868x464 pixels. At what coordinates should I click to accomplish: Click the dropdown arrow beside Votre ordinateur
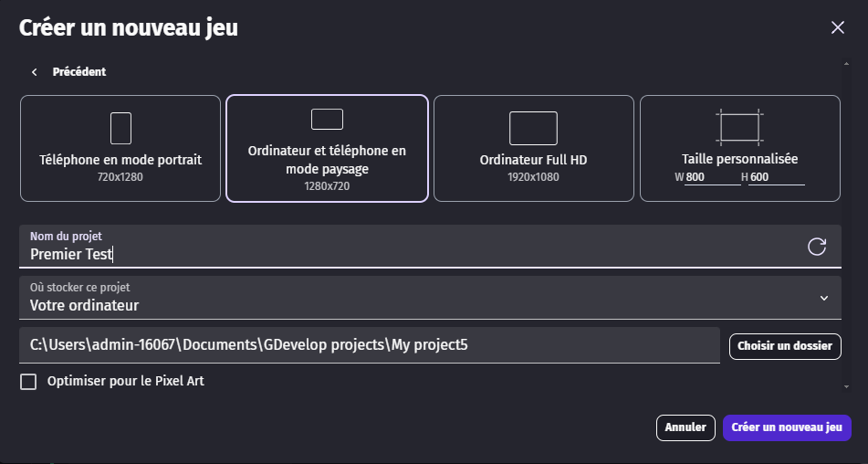[823, 299]
